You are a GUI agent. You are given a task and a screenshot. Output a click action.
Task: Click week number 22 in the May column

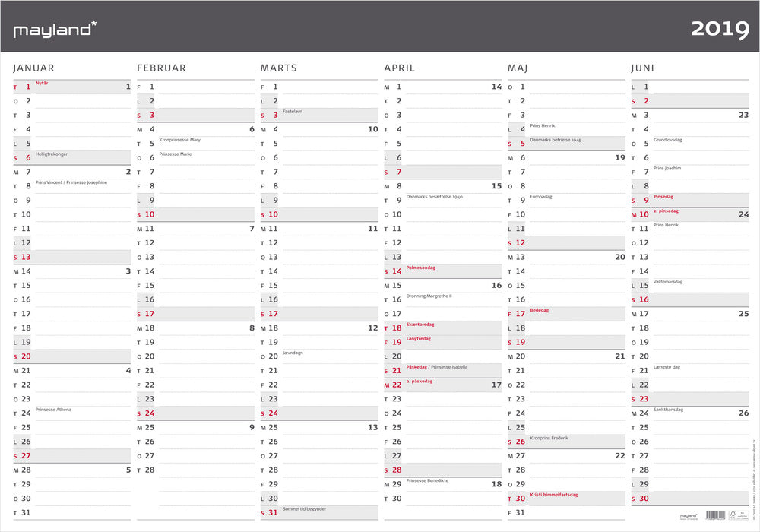pyautogui.click(x=620, y=456)
